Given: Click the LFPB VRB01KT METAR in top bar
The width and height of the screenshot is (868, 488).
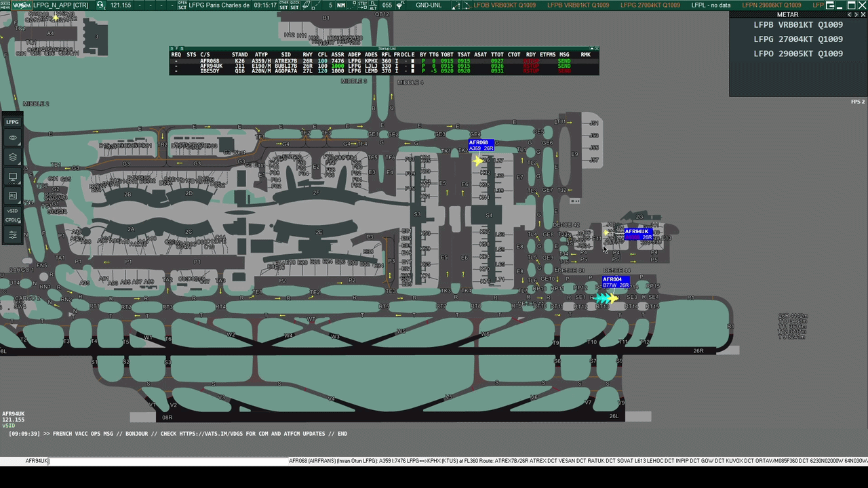Looking at the screenshot, I should (x=578, y=5).
